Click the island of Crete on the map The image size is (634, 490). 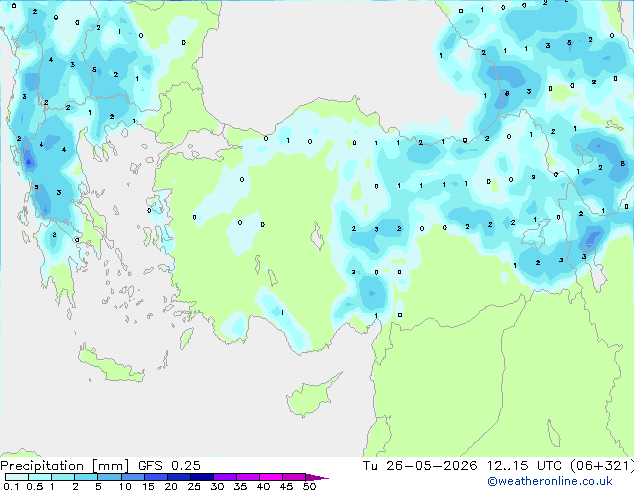[x=110, y=366]
